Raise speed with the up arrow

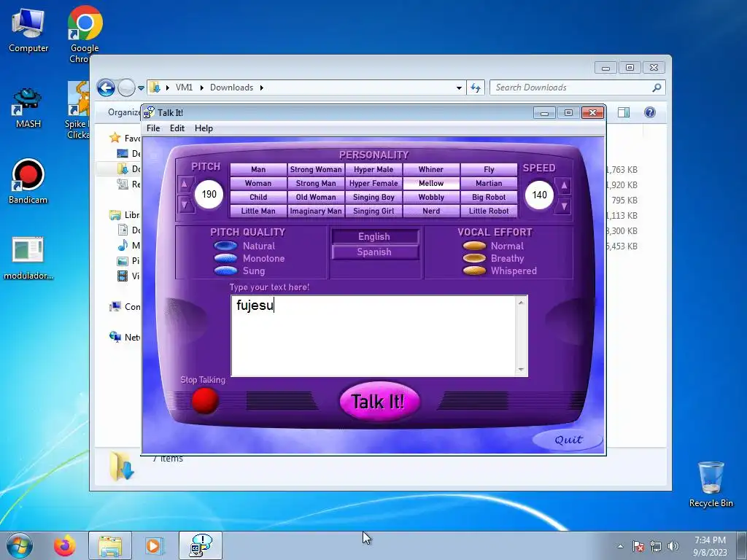coord(564,185)
